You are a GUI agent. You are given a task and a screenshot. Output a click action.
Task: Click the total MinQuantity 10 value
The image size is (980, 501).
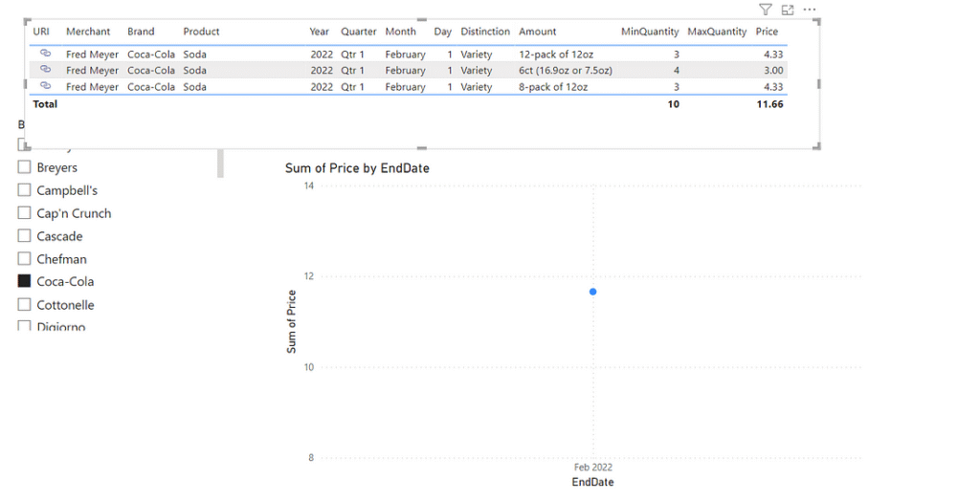(673, 103)
